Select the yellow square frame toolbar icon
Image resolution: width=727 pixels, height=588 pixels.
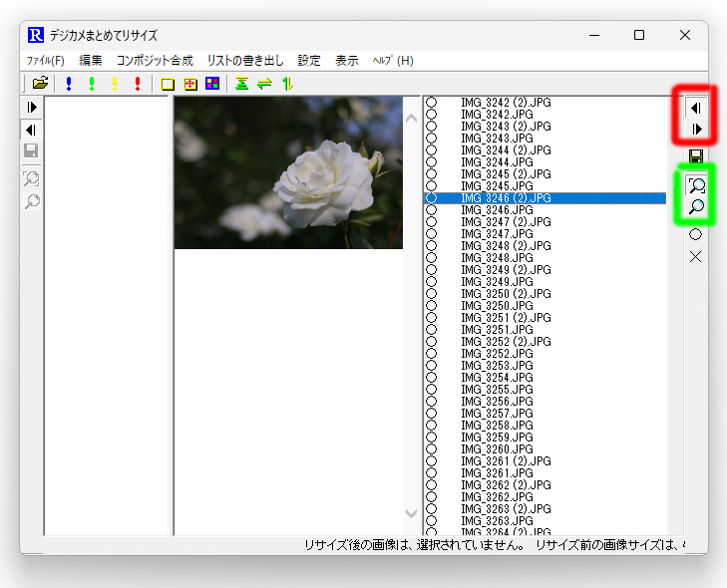coord(168,84)
